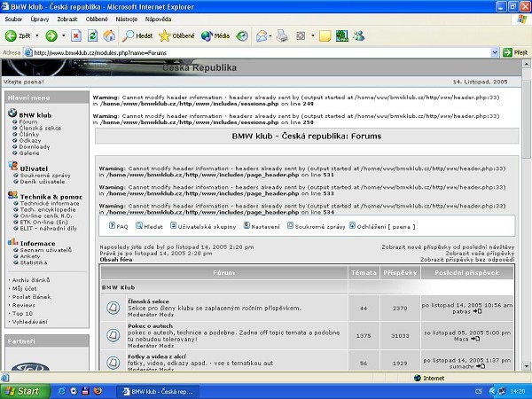
Task: Open Nastavení profile link
Action: (262, 226)
